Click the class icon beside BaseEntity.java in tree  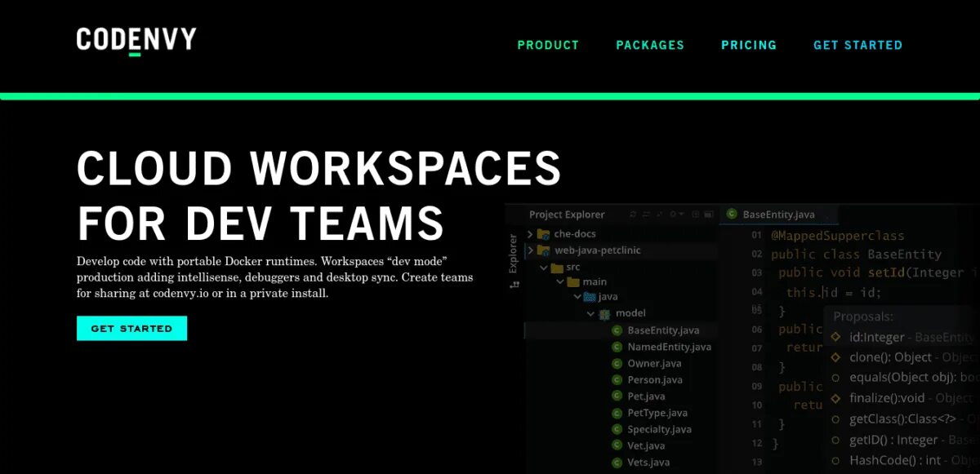coord(618,330)
